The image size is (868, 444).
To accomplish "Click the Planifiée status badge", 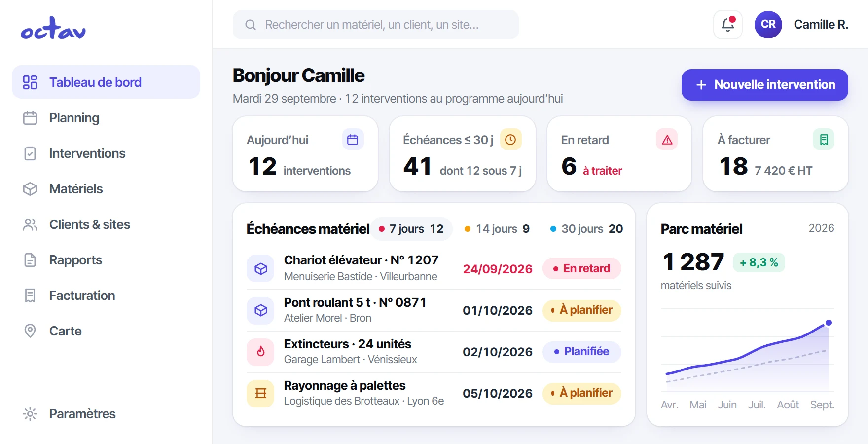I will [x=582, y=352].
